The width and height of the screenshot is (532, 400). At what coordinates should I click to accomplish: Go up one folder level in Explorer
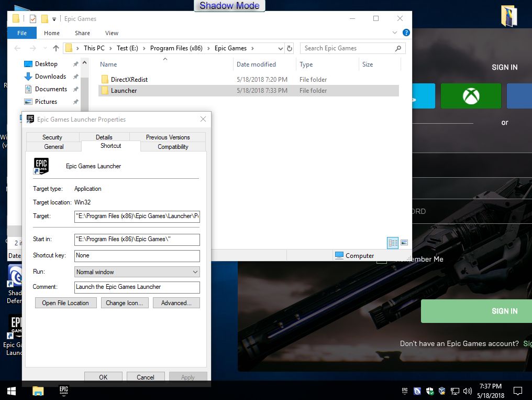(56, 48)
